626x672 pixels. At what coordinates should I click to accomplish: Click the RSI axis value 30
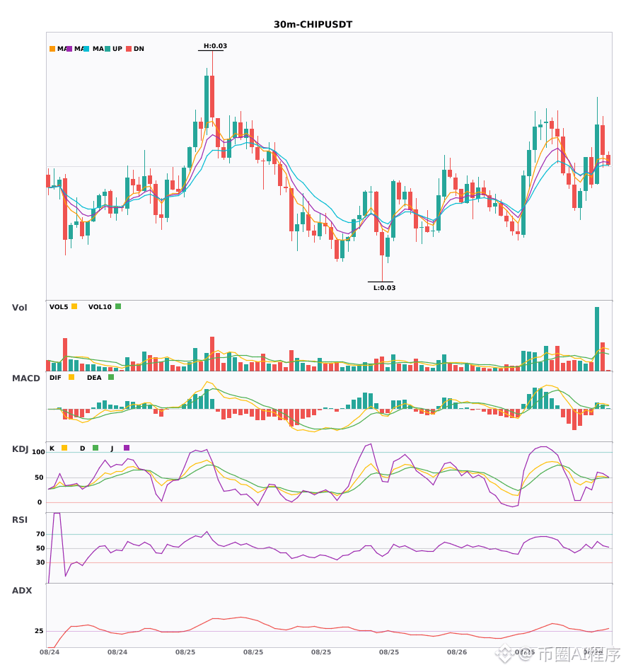coord(40,562)
